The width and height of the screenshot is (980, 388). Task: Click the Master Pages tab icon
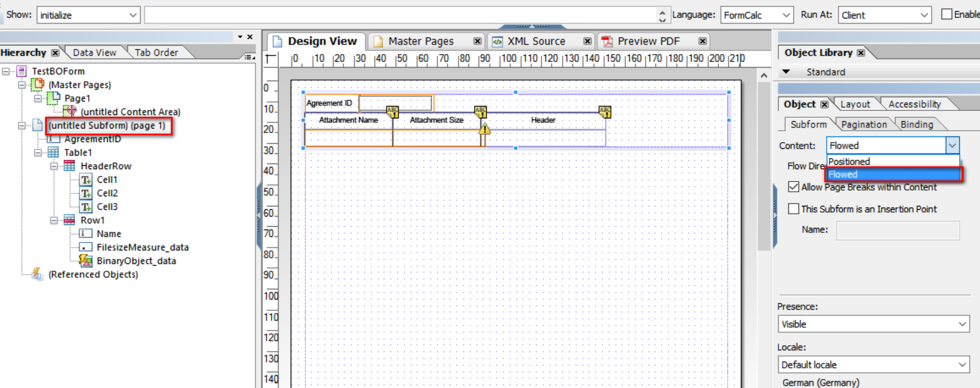tap(378, 41)
